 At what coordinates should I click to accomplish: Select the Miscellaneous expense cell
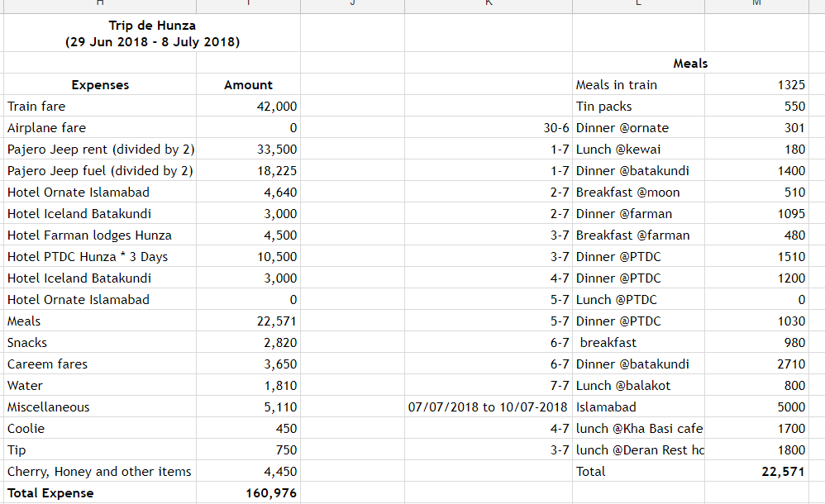[x=100, y=407]
